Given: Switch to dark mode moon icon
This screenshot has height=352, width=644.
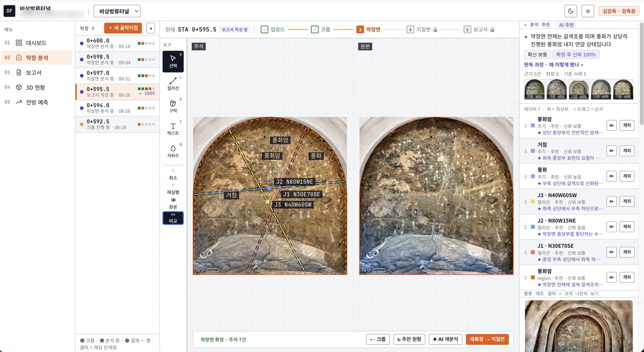Looking at the screenshot, I should click(571, 11).
